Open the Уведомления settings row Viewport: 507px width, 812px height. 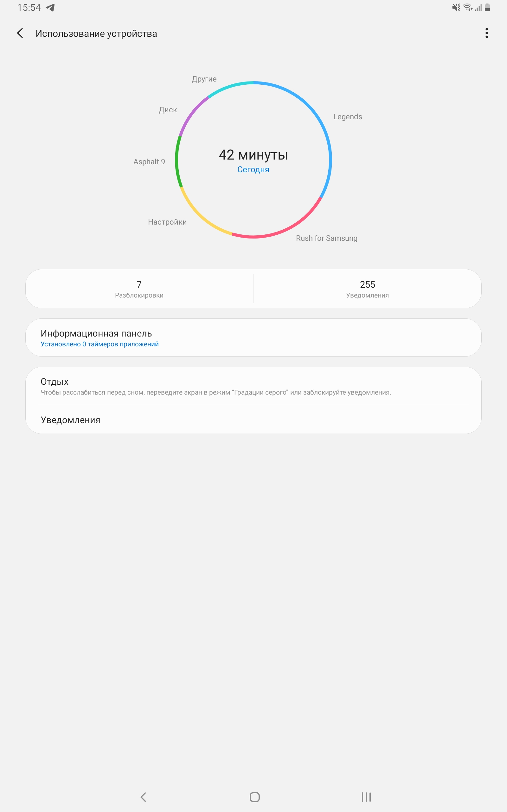[253, 420]
